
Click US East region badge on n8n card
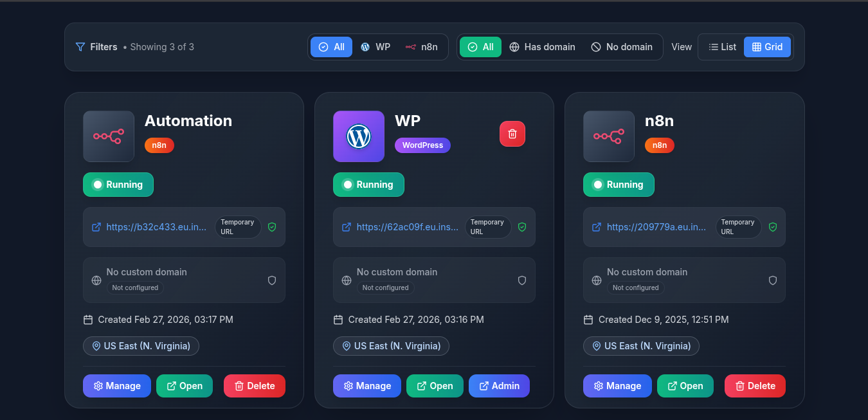[641, 346]
